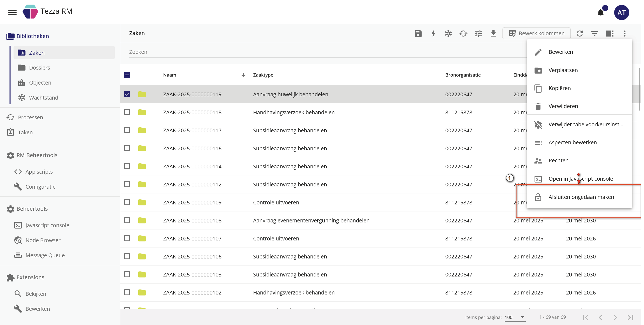Select Verwijder tabelvoorkeursinst... menu item

coord(579,124)
